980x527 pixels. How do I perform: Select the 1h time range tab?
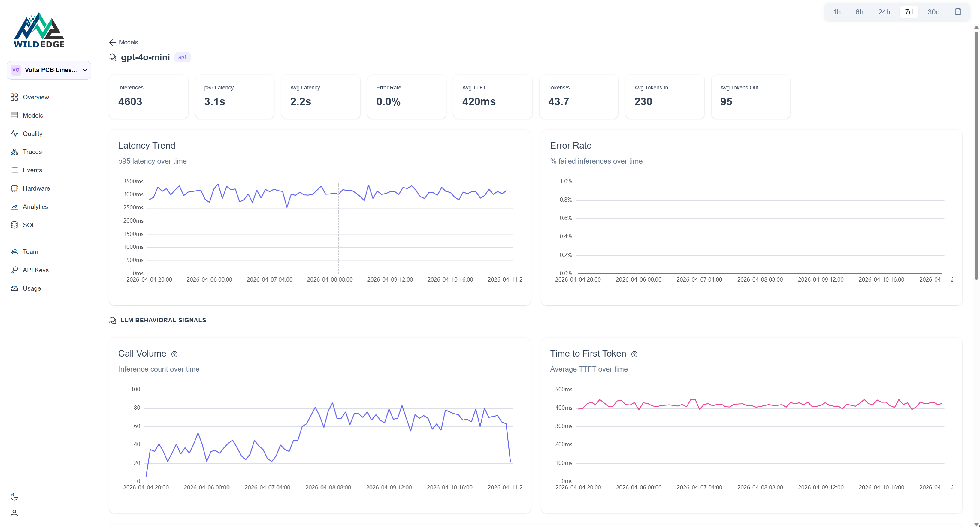point(836,12)
